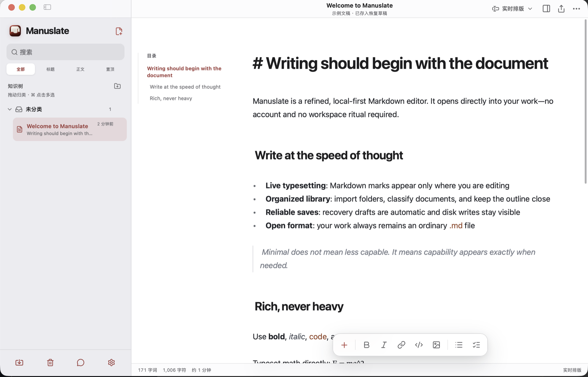This screenshot has height=377, width=588.
Task: Click the Manuslate app logo
Action: [15, 31]
